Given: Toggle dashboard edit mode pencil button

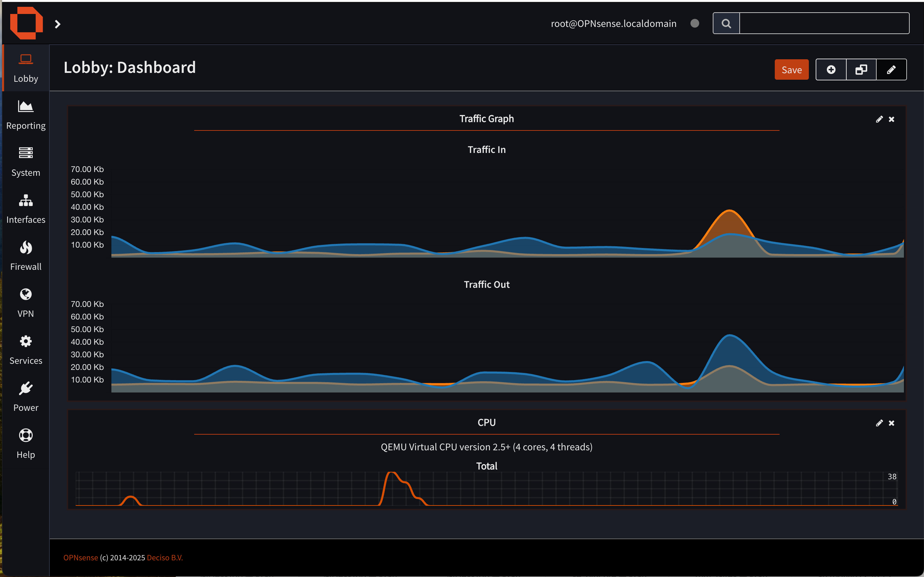Looking at the screenshot, I should tap(891, 70).
